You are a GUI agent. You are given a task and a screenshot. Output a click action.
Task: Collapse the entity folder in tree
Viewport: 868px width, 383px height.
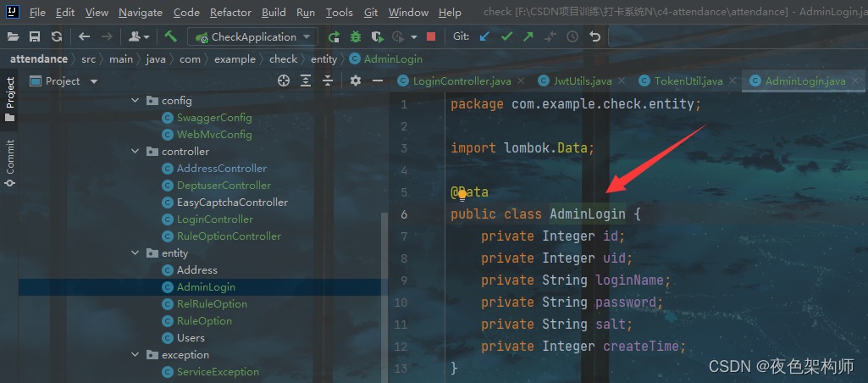point(135,253)
